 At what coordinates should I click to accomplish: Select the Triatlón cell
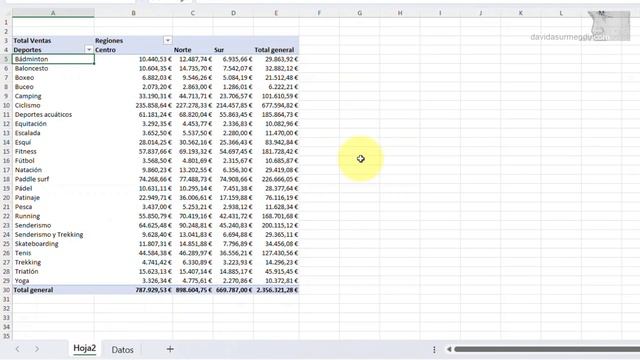pos(53,271)
